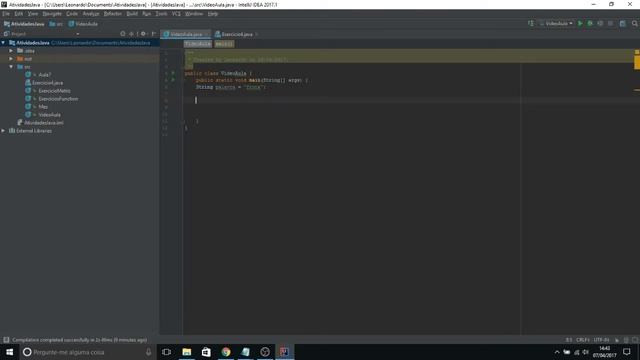
Task: Open the Action Center notifications icon
Action: coord(627,352)
